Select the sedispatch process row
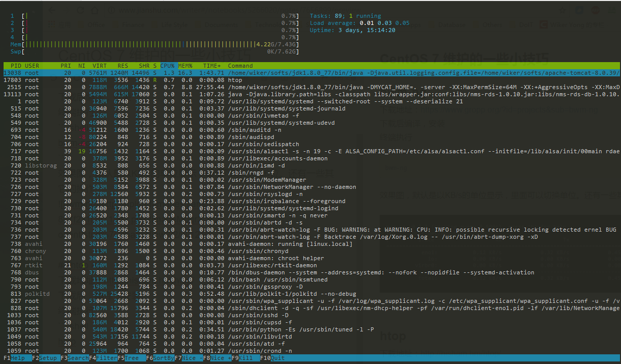The height and width of the screenshot is (364, 621). [310, 144]
